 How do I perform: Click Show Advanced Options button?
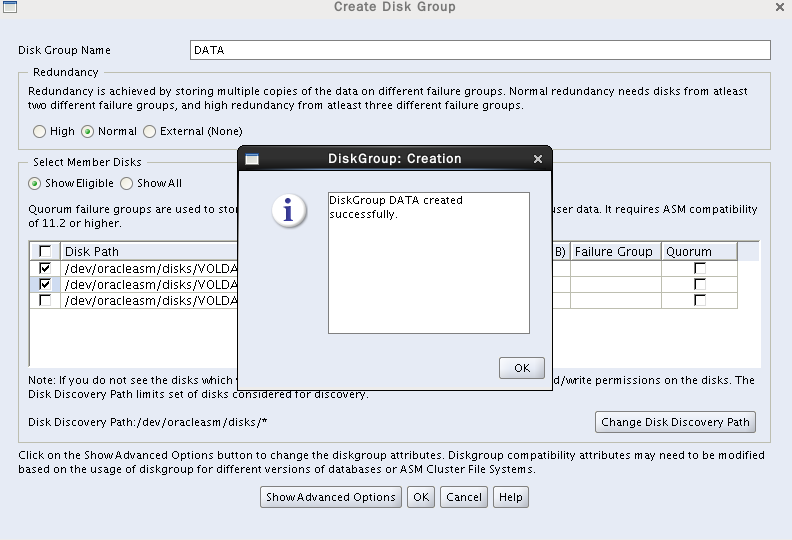point(331,497)
